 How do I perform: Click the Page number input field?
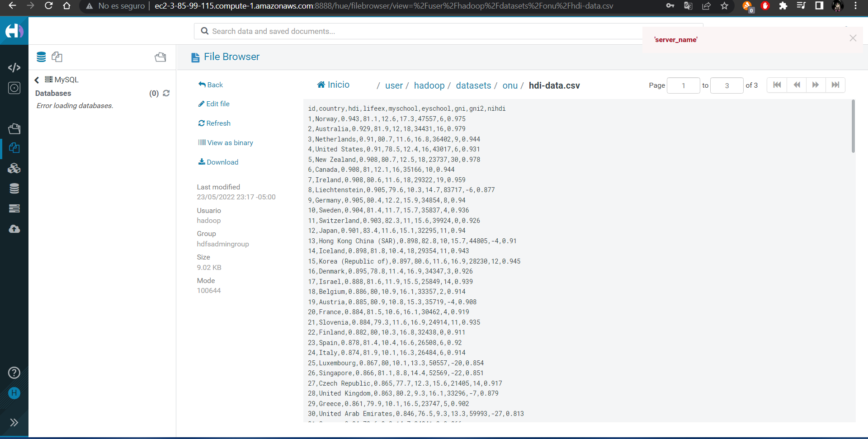[683, 85]
